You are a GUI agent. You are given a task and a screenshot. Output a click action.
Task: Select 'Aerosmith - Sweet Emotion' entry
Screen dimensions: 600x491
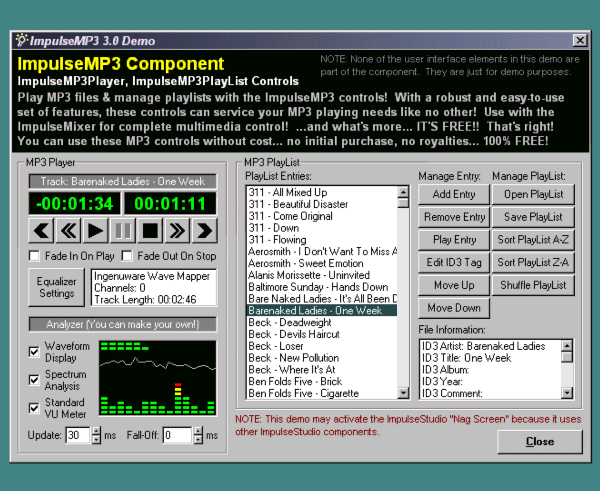click(321, 263)
